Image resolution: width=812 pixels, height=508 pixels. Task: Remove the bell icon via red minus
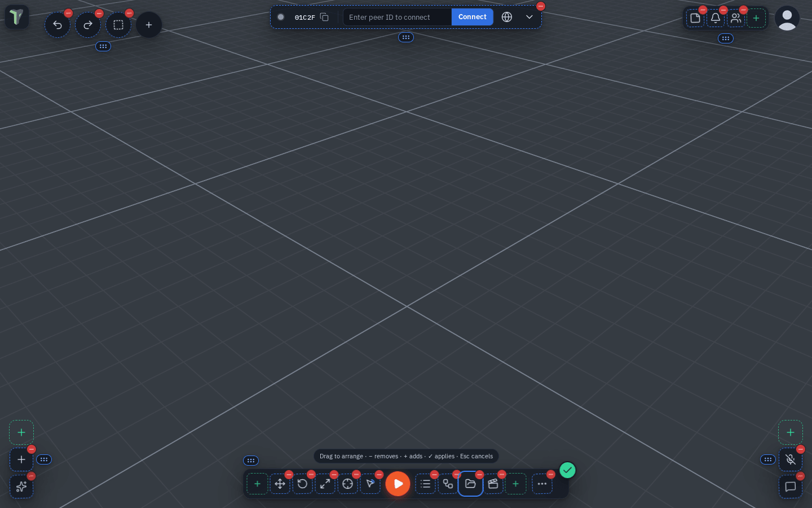coord(723,10)
